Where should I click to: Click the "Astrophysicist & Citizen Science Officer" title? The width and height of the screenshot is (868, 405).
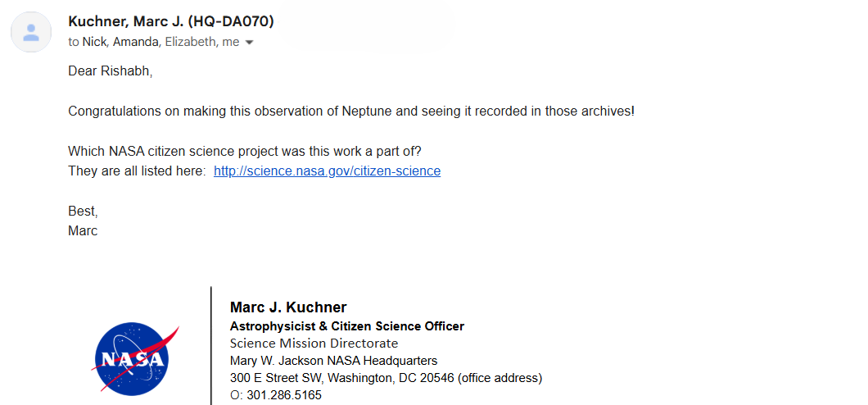[x=347, y=326]
